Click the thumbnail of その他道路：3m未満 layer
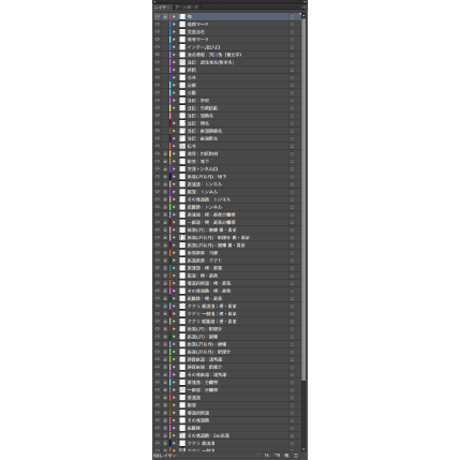The height and width of the screenshot is (460, 460). click(x=182, y=436)
